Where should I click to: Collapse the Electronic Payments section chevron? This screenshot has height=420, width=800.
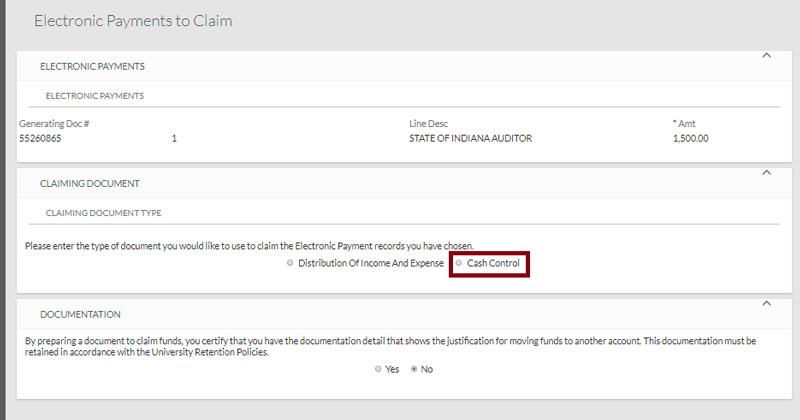[x=766, y=56]
